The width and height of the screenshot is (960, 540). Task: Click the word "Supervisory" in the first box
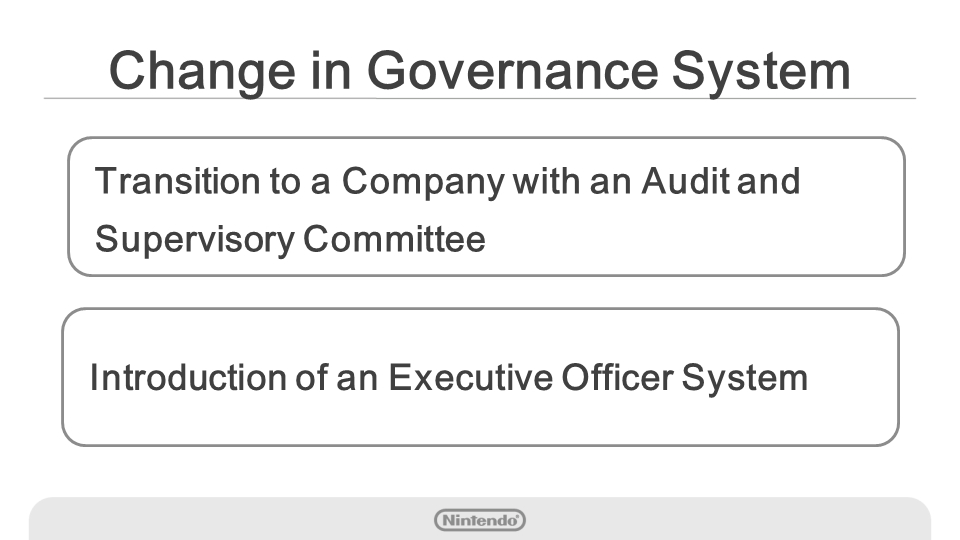[194, 240]
